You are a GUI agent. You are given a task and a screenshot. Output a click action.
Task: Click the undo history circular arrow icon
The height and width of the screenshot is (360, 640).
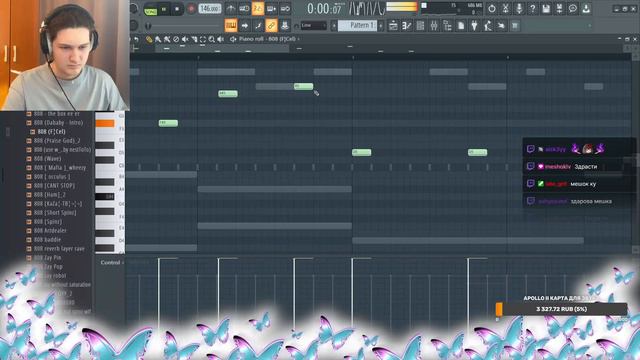tap(492, 9)
